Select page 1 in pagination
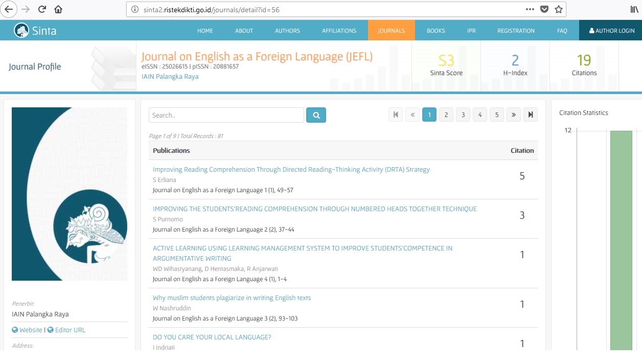This screenshot has width=642, height=364. [x=429, y=115]
